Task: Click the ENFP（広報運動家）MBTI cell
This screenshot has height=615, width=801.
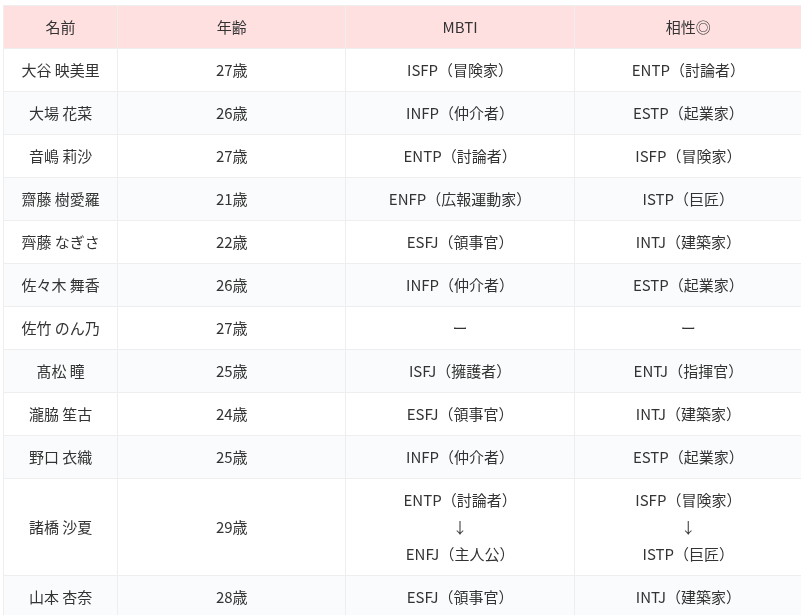Action: 459,200
